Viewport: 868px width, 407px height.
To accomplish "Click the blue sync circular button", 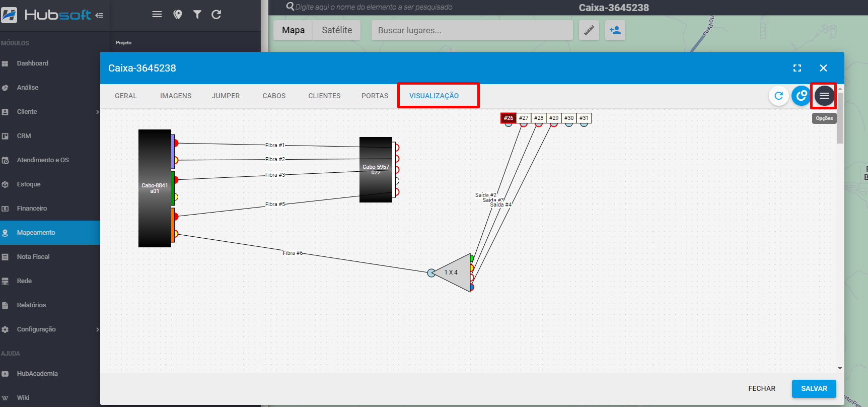I will point(801,96).
